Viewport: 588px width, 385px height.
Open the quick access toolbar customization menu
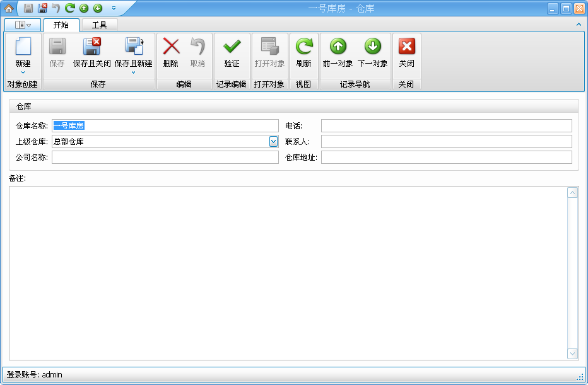click(114, 8)
